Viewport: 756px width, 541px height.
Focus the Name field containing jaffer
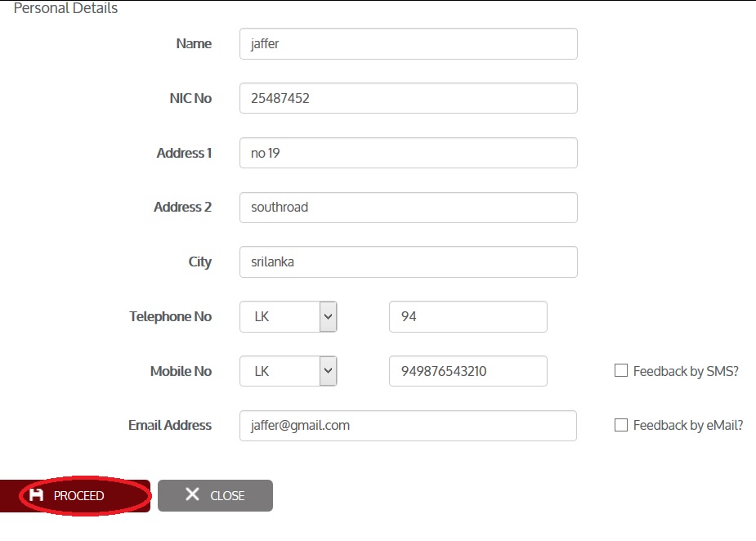[408, 44]
